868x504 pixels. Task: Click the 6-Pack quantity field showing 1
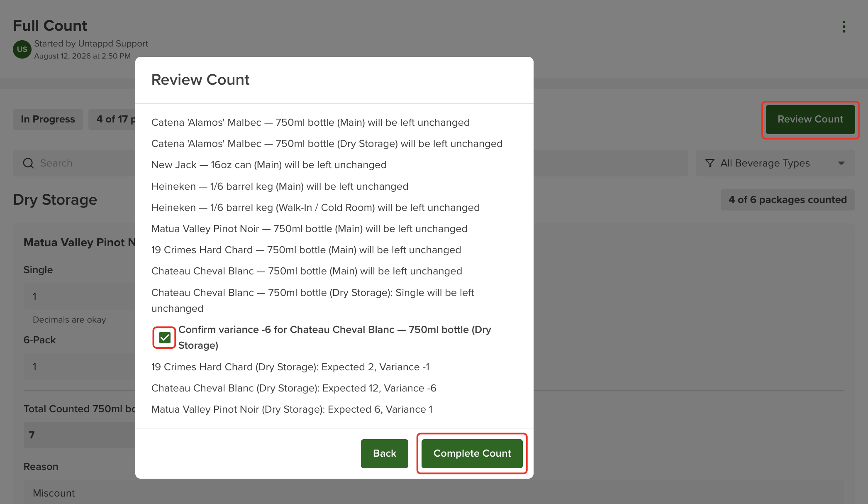(x=80, y=367)
